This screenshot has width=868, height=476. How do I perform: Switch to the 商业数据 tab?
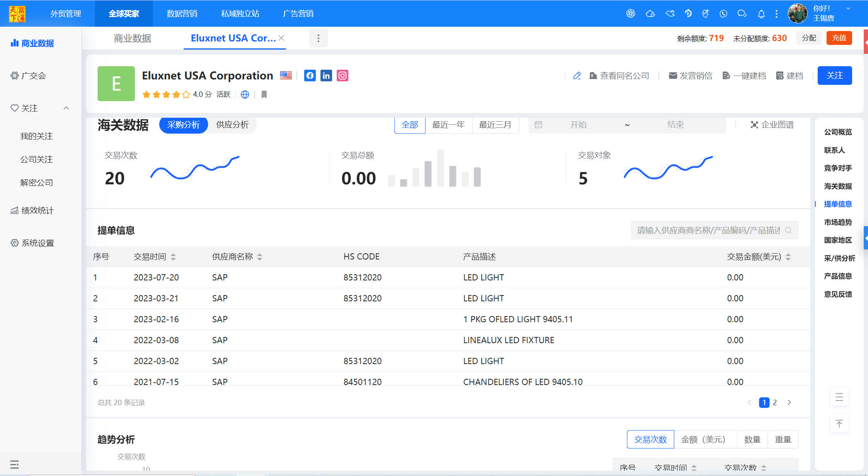(133, 38)
